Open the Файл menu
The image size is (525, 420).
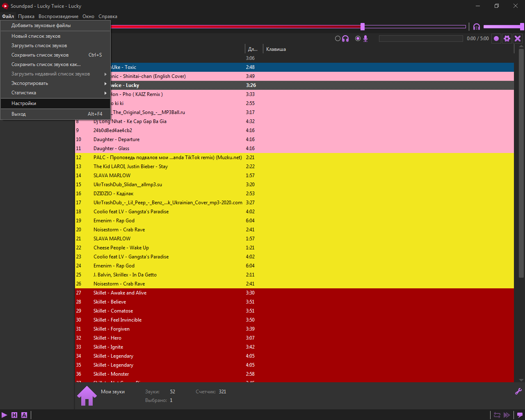pos(8,16)
